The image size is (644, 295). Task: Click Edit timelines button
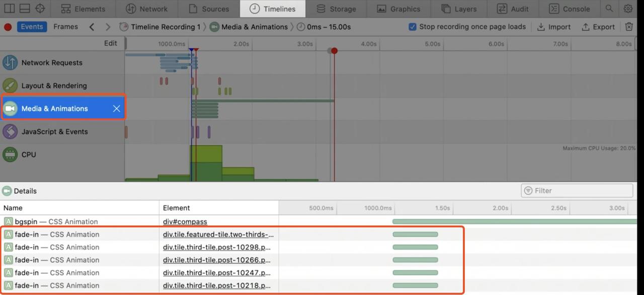tap(111, 43)
